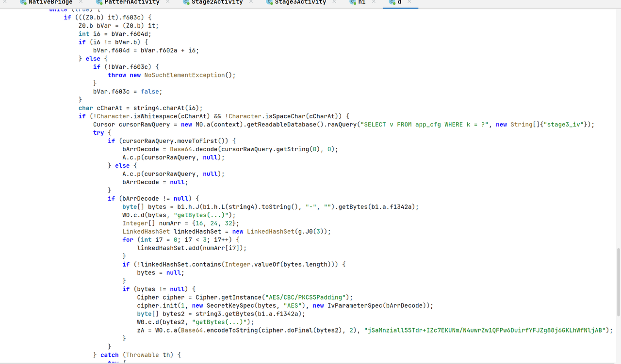The width and height of the screenshot is (621, 364).
Task: Click the "stage3_iv" string in rawQuery
Action: [x=566, y=125]
